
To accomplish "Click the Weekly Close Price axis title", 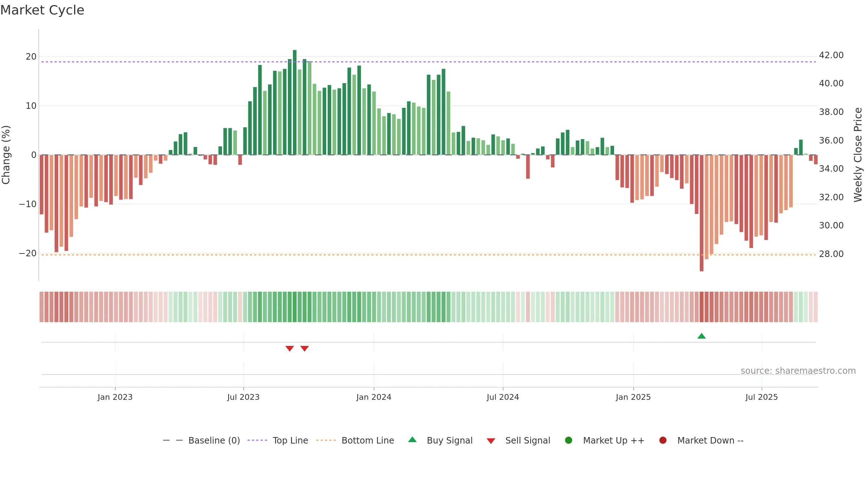I will pos(858,155).
